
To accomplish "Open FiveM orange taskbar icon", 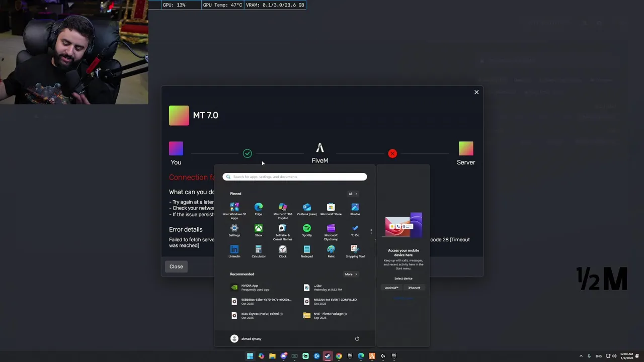I will (372, 356).
